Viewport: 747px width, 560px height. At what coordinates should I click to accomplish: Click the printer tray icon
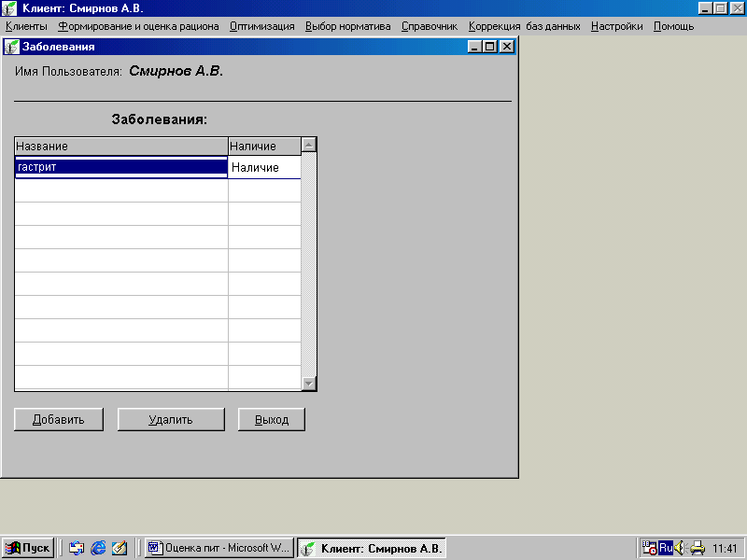[697, 548]
